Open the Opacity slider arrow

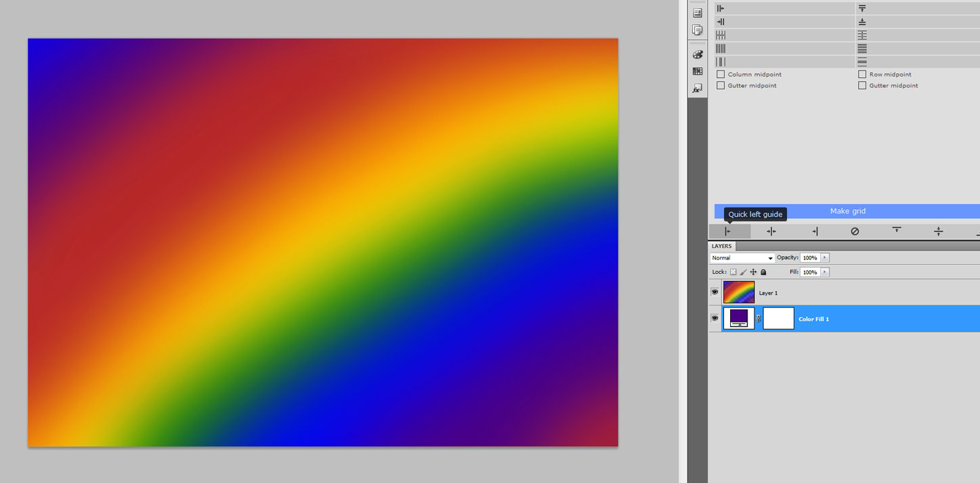point(825,257)
